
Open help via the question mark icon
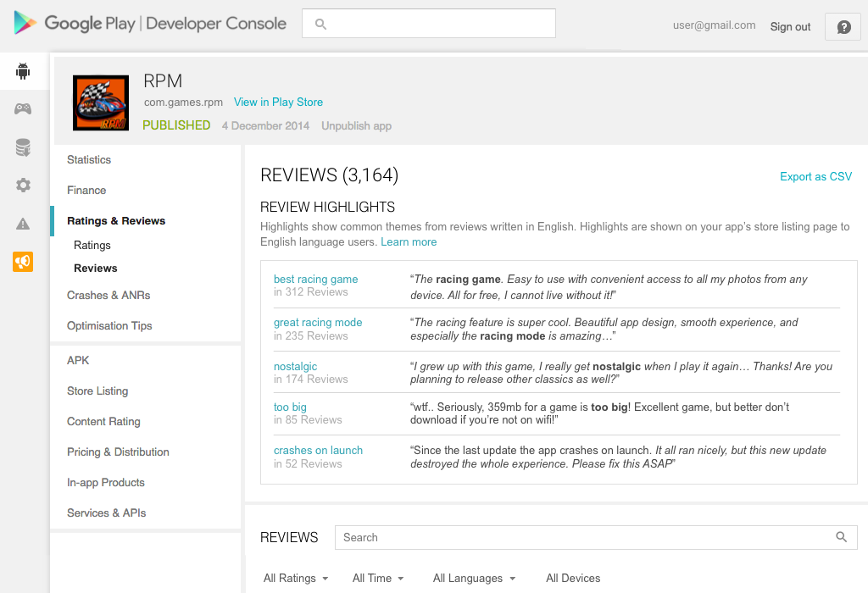click(843, 26)
